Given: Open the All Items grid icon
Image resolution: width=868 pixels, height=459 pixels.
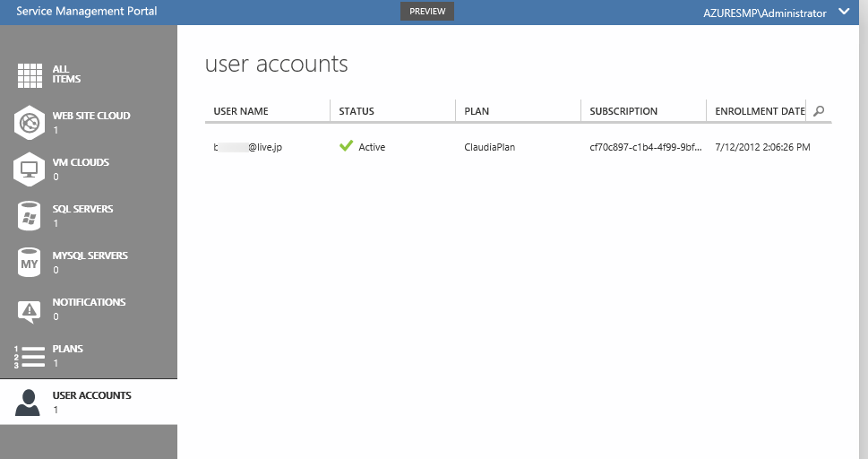Looking at the screenshot, I should coord(30,75).
